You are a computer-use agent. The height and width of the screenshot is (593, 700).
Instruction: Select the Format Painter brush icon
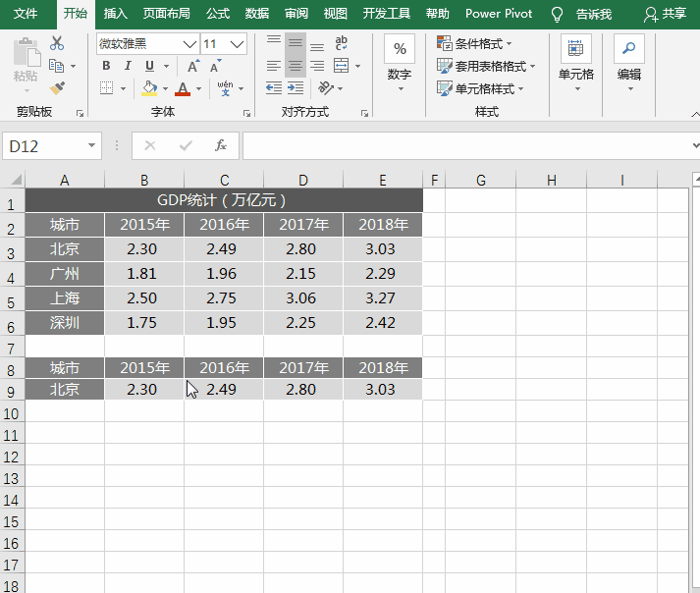(57, 88)
